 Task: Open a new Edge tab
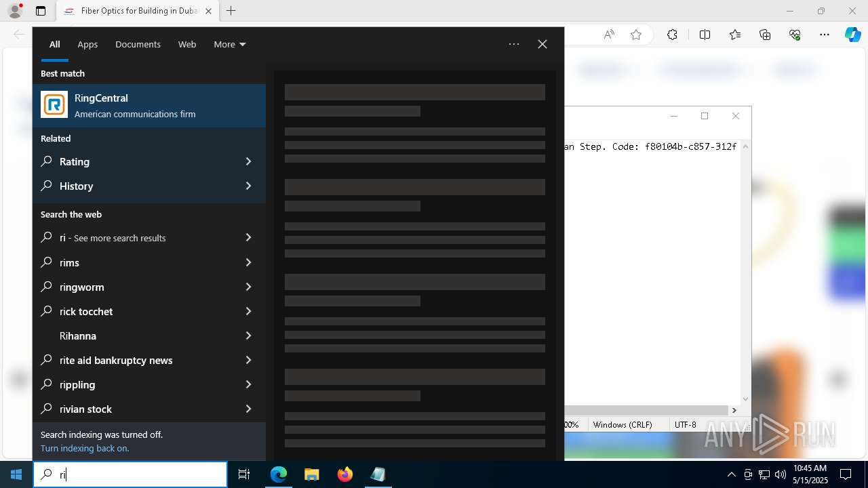click(231, 11)
